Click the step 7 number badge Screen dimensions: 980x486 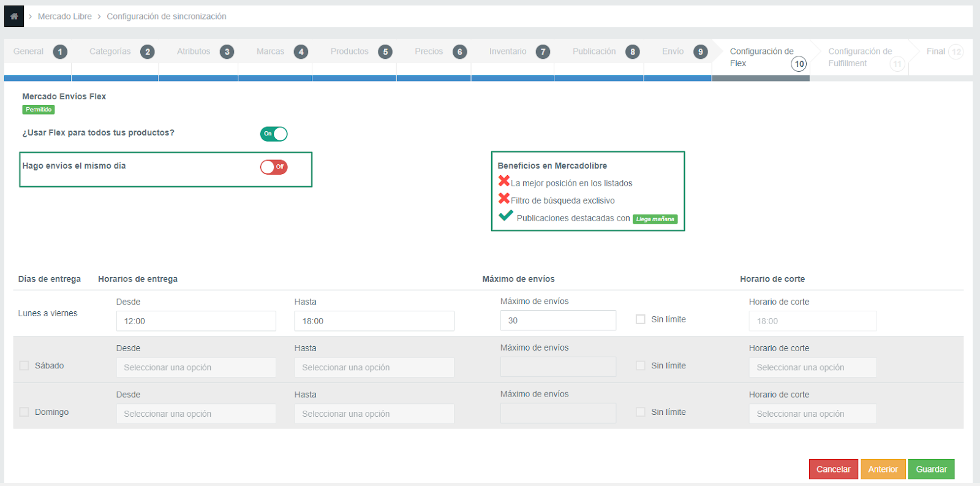click(x=543, y=52)
